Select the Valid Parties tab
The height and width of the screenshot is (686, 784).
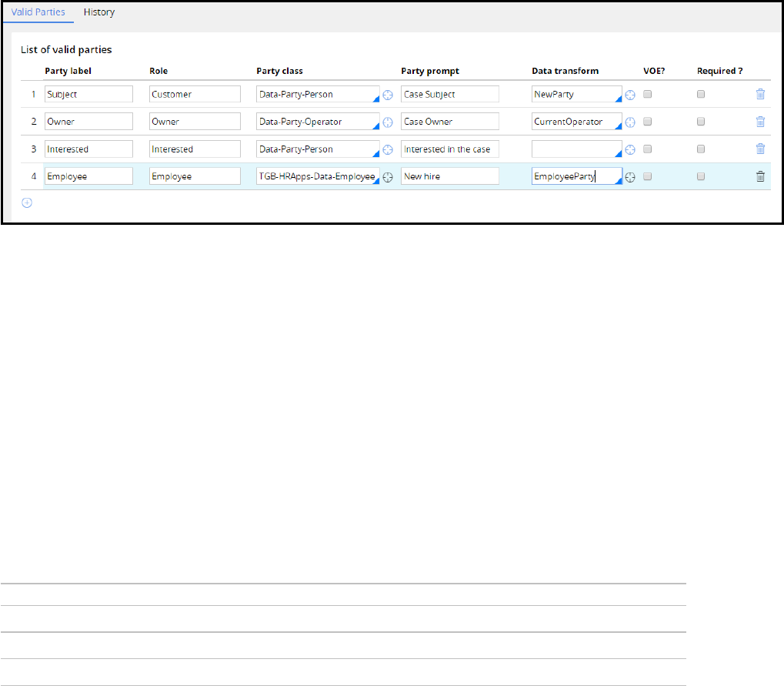[x=38, y=12]
